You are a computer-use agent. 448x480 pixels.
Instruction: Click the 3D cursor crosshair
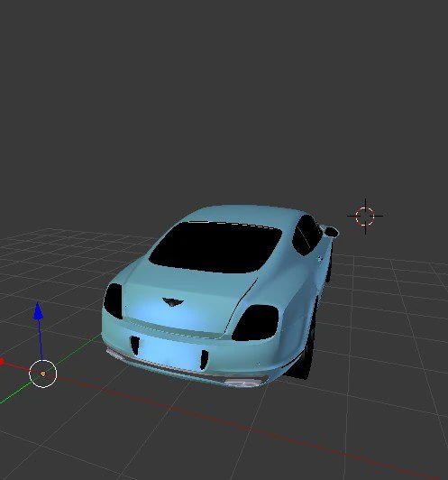[x=365, y=217]
